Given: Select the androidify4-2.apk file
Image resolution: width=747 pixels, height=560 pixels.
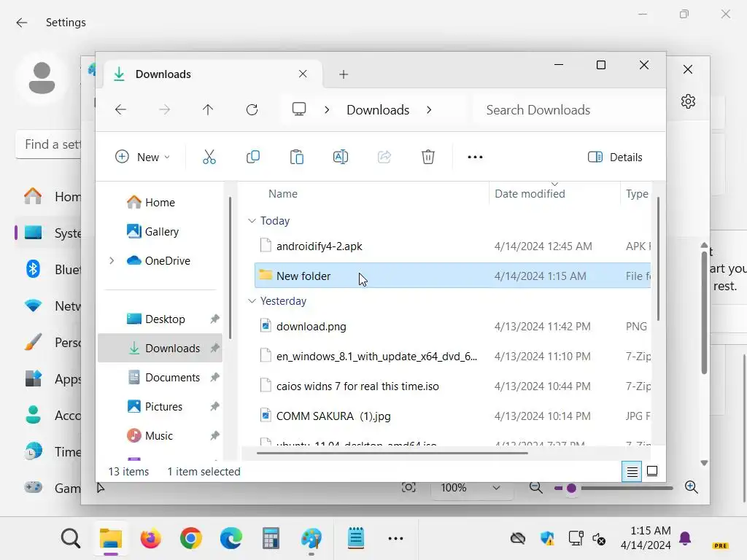Looking at the screenshot, I should pos(452,246).
